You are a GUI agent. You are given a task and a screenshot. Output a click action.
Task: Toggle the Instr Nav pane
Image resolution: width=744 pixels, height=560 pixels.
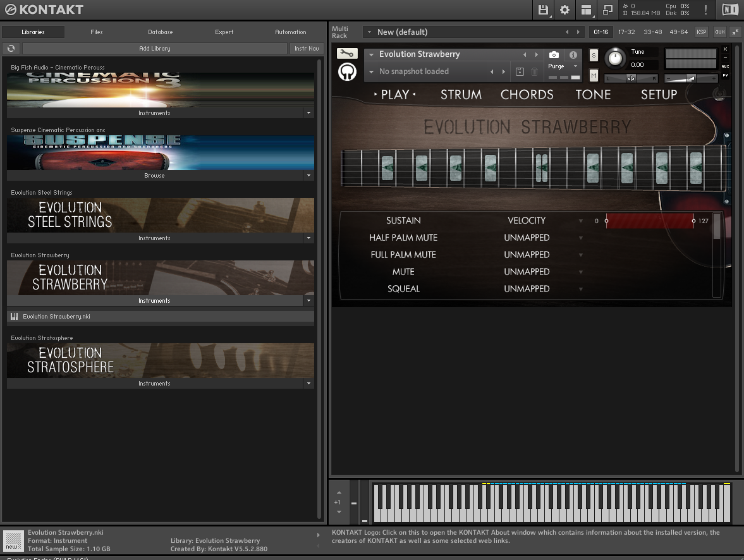(x=307, y=49)
